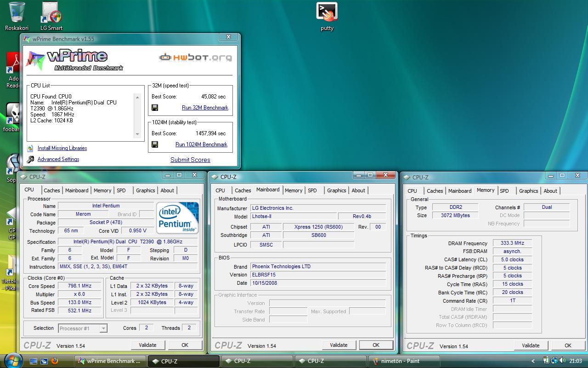The width and height of the screenshot is (588, 368).
Task: Click the Manufacturer LG Electronics Inc. field
Action: click(x=318, y=208)
